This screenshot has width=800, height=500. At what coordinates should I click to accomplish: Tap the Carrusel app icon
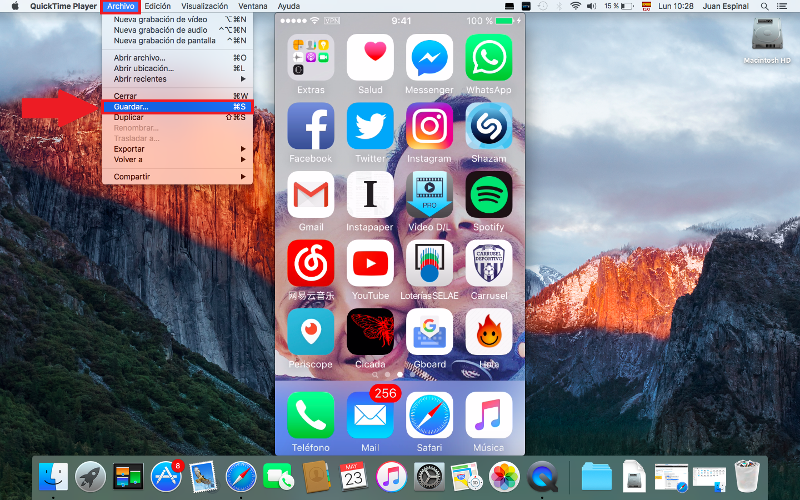(488, 263)
